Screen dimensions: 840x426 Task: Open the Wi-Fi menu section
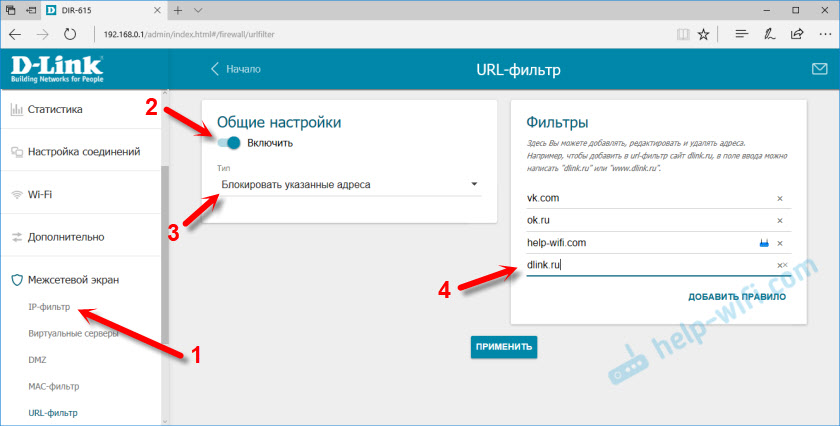[81, 194]
